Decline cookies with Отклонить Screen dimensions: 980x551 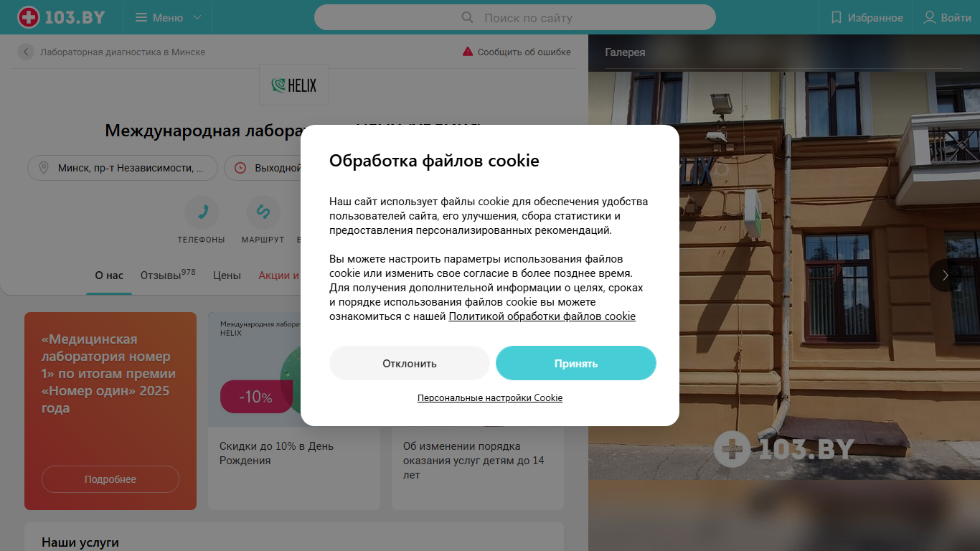pyautogui.click(x=410, y=363)
